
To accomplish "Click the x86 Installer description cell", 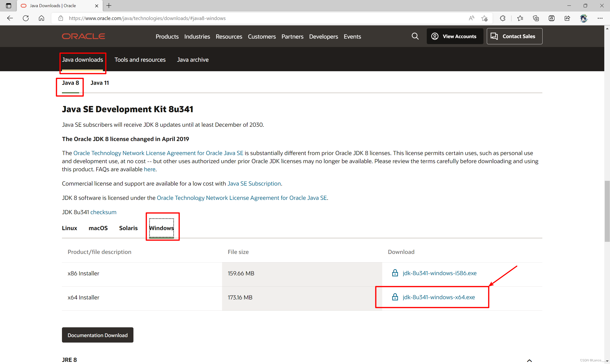I will 142,274.
